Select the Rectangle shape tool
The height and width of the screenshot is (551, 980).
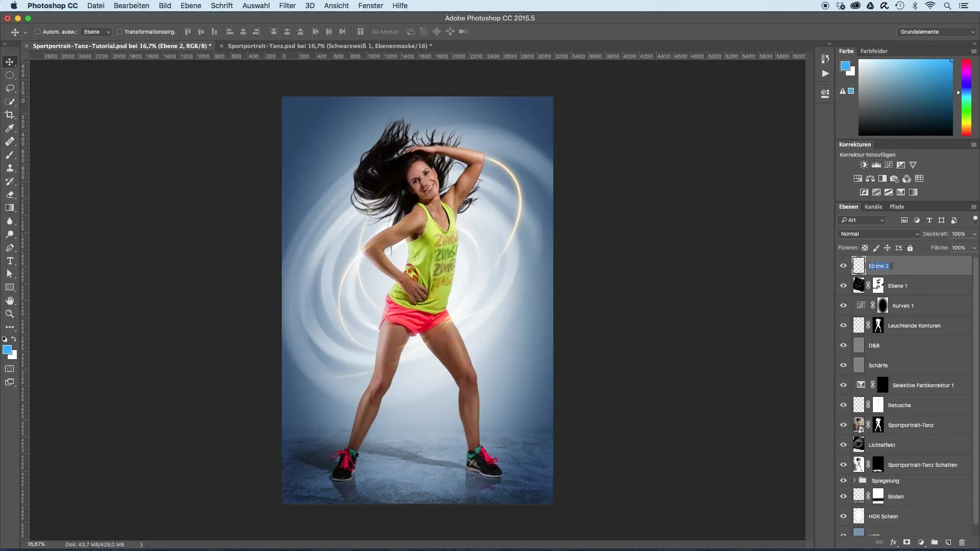tap(10, 287)
